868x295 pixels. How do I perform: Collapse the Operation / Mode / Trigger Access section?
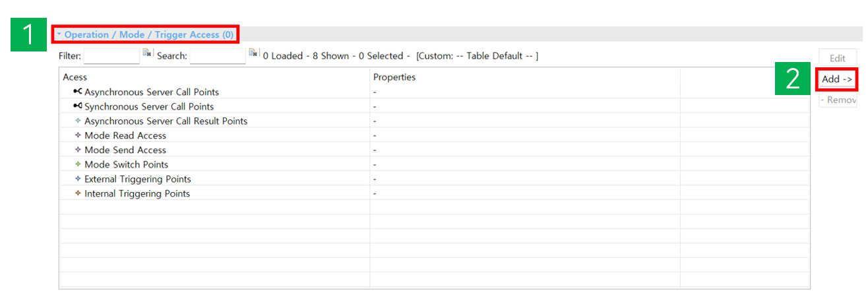pyautogui.click(x=59, y=34)
